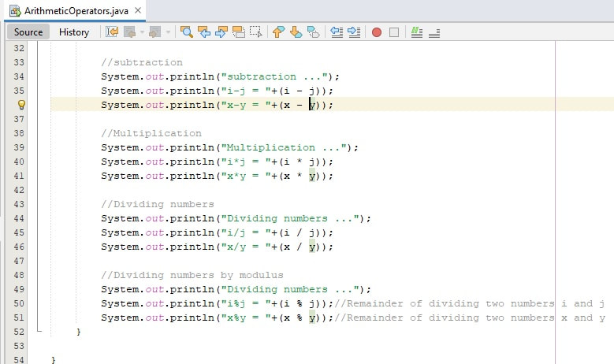614x364 pixels.
Task: Click line number 34 in gutter
Action: 19,76
